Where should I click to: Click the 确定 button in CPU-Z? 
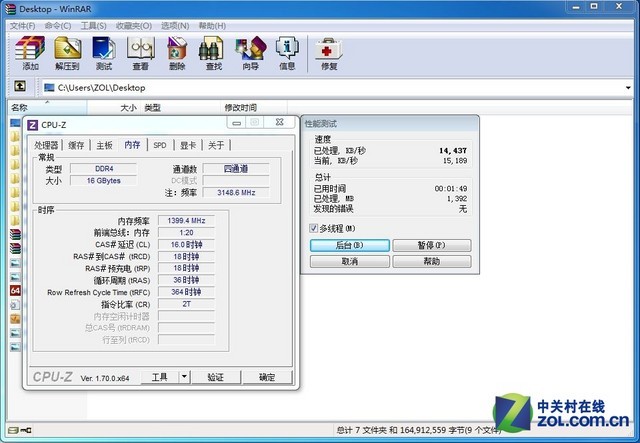point(267,377)
